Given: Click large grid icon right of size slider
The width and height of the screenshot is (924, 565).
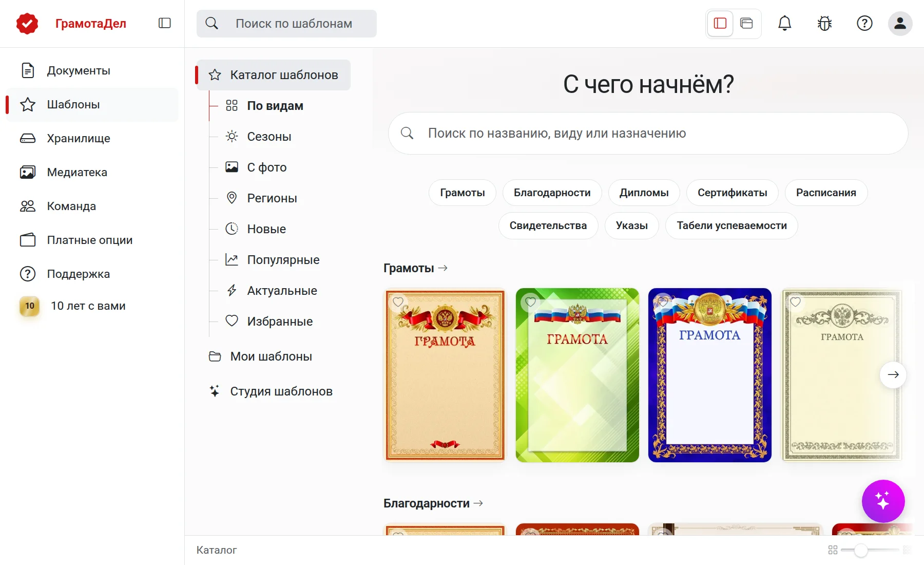Looking at the screenshot, I should (907, 550).
